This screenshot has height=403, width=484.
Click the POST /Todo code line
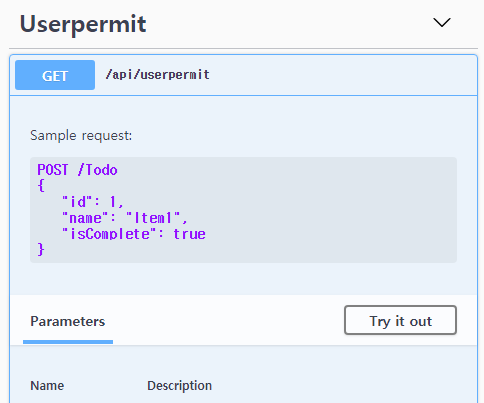pos(77,170)
